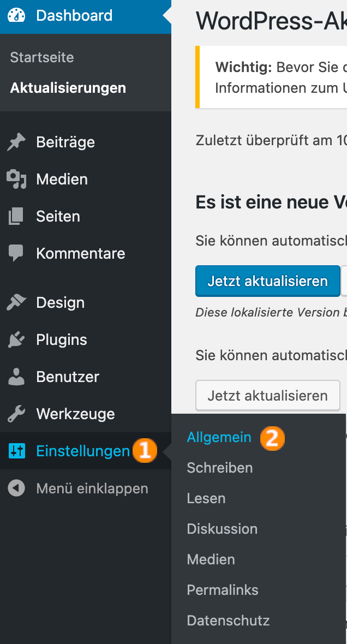Image resolution: width=347 pixels, height=644 pixels.
Task: Click the Werkzeuge wrench icon
Action: point(16,414)
